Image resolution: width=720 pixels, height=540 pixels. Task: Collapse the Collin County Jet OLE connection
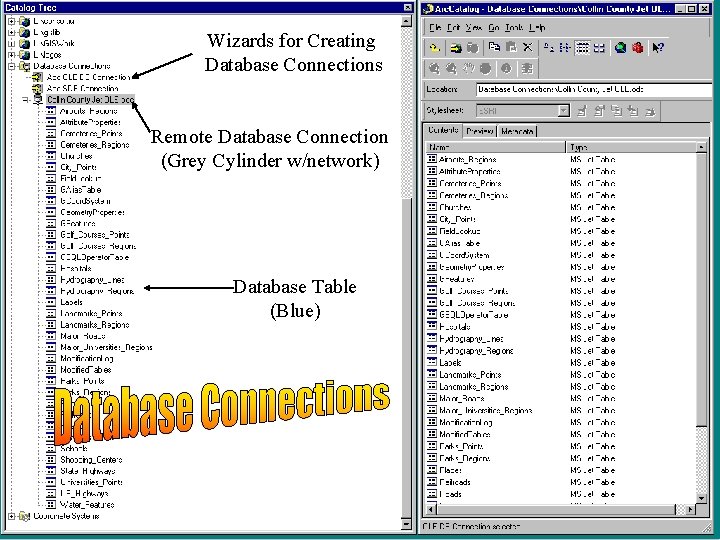coord(26,100)
